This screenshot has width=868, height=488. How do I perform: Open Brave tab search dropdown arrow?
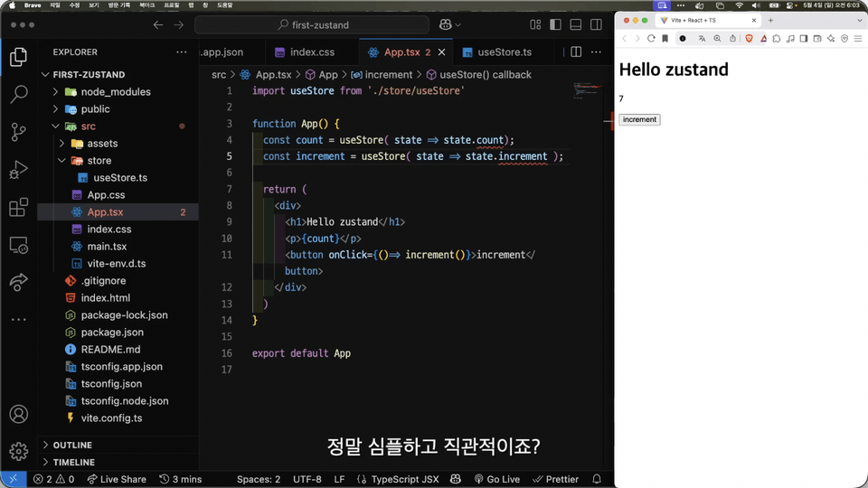click(859, 21)
